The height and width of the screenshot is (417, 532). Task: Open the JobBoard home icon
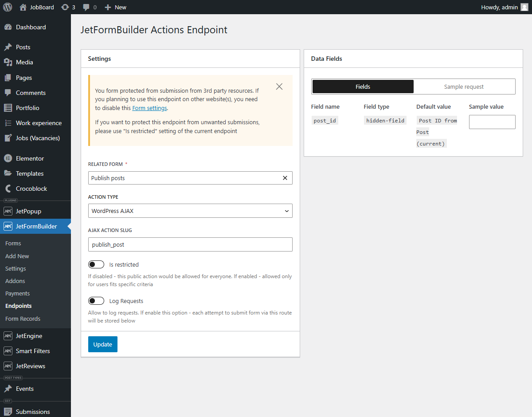point(23,7)
